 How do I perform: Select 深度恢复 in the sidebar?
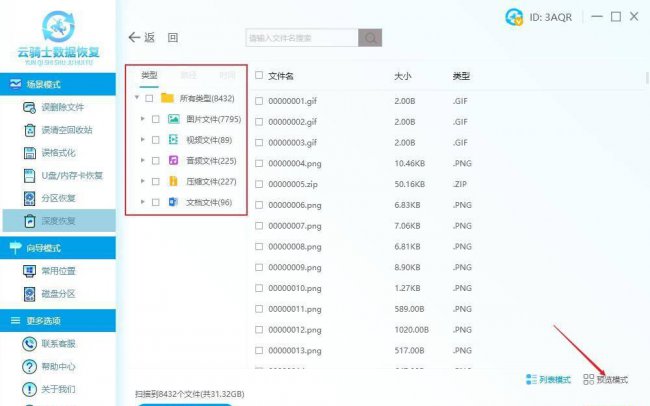pos(58,221)
